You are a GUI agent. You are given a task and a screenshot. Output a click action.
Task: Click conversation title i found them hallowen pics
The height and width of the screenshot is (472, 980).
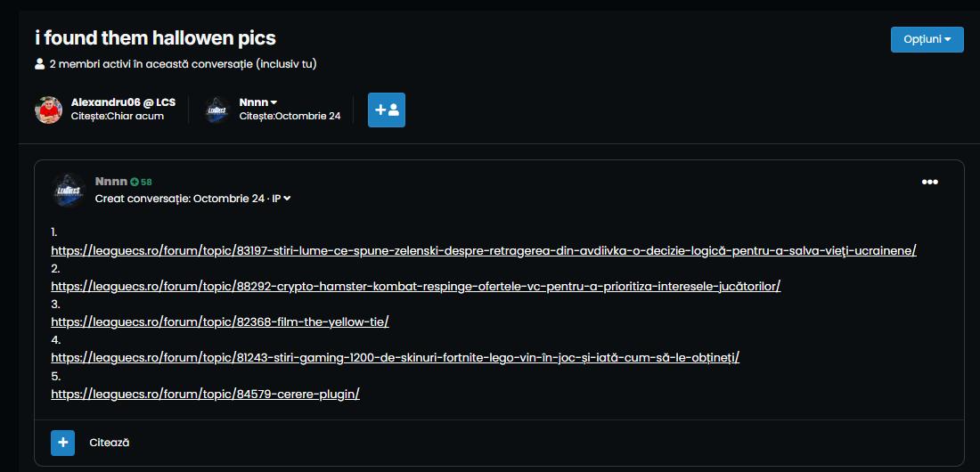tap(155, 38)
